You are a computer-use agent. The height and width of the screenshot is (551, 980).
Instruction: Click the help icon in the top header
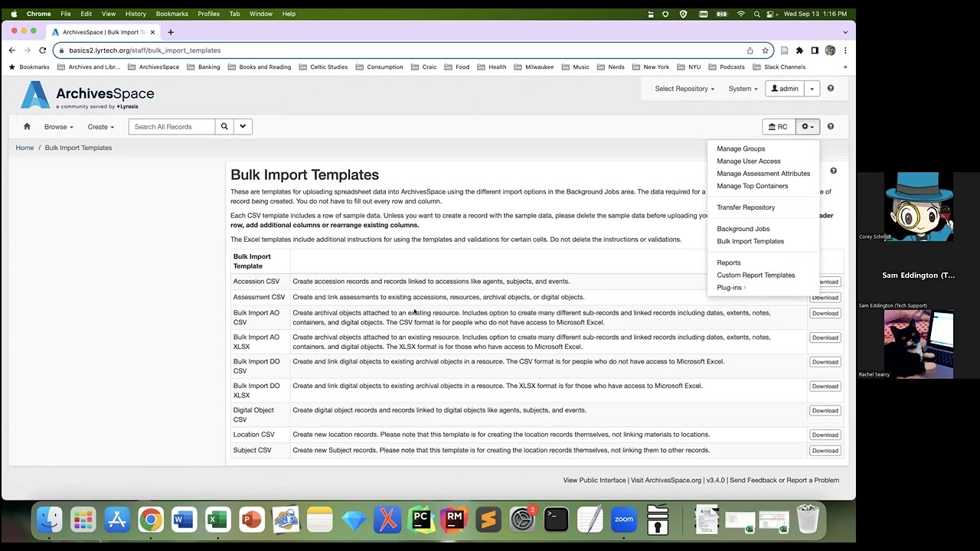tap(830, 89)
